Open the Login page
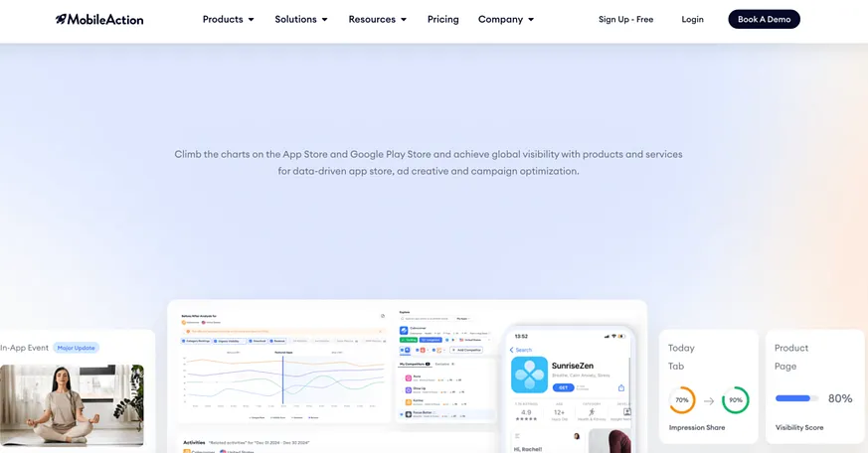Screen dimensions: 868x453 693,19
